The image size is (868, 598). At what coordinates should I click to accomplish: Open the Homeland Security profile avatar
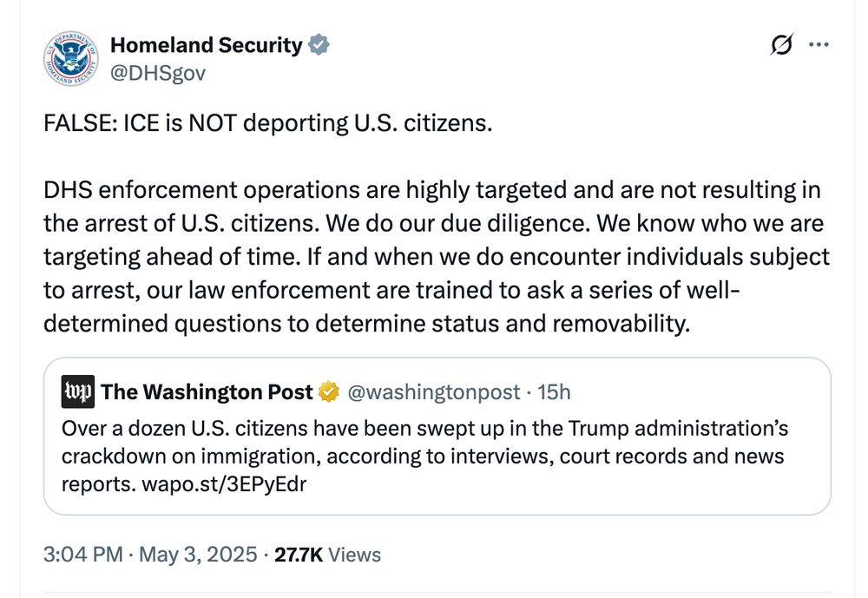coord(71,58)
